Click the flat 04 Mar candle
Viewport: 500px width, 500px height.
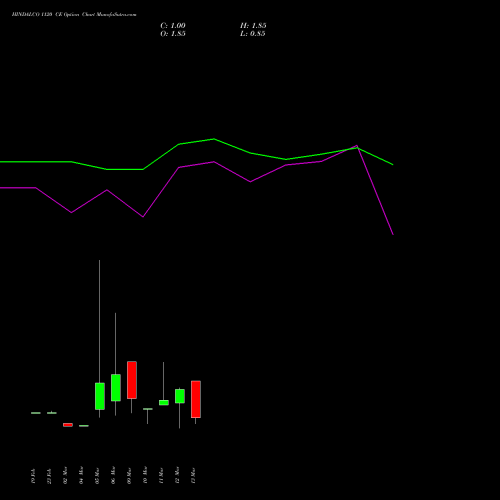pyautogui.click(x=84, y=426)
